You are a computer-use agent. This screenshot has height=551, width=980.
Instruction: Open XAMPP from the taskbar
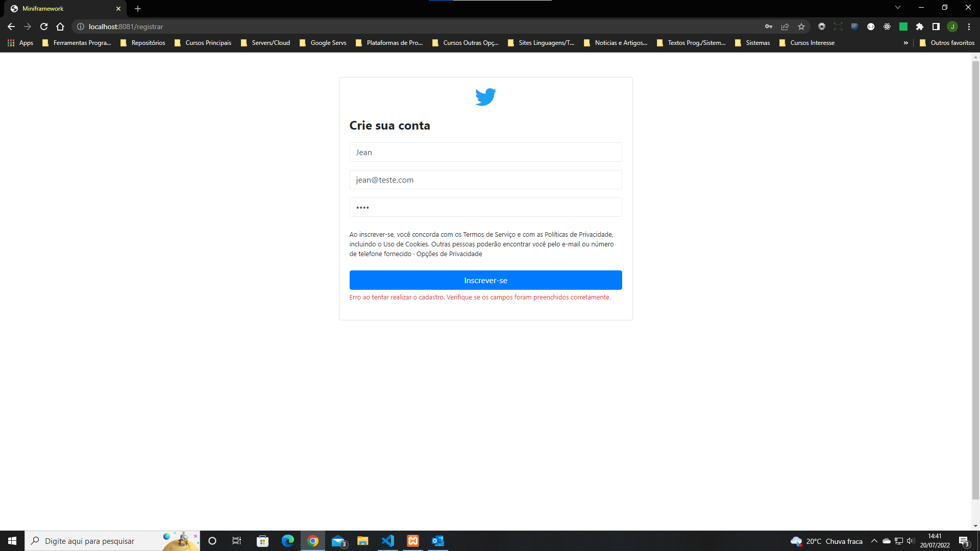click(x=413, y=541)
